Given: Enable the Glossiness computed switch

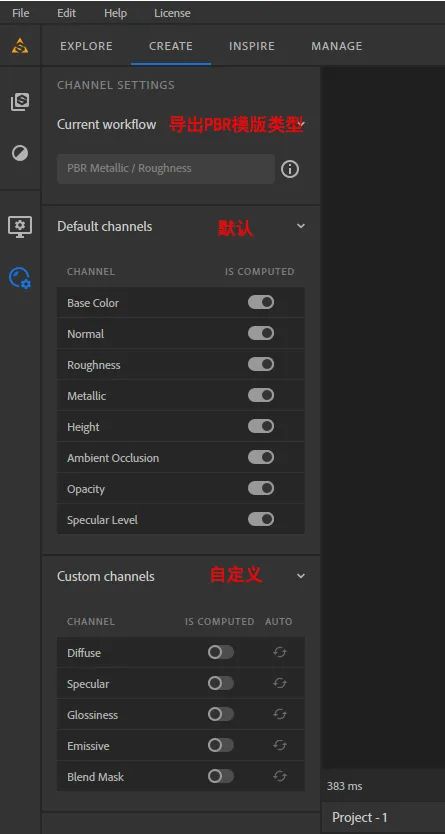Looking at the screenshot, I should click(221, 714).
